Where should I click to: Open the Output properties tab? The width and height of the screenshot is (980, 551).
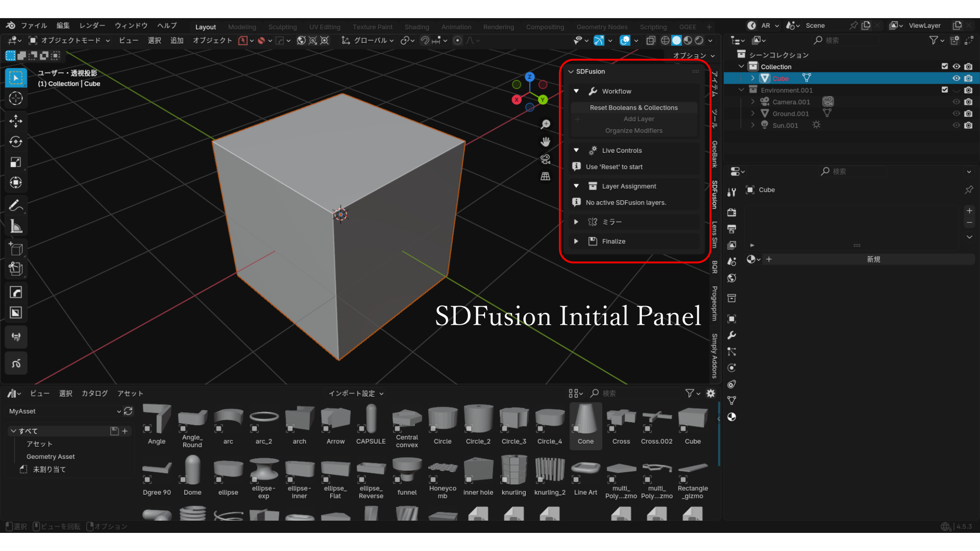coord(732,229)
